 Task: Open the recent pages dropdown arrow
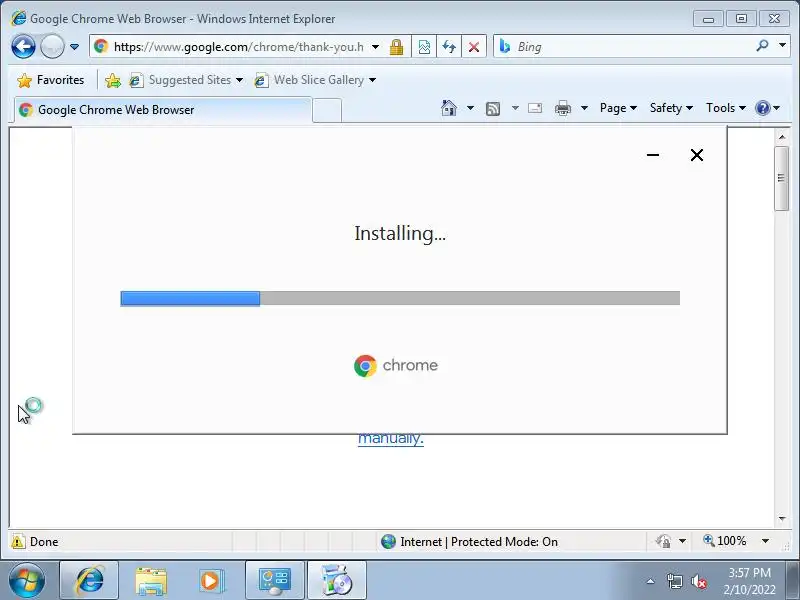74,47
